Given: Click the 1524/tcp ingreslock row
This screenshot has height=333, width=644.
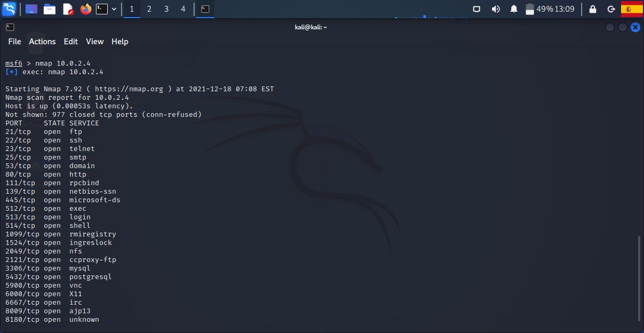Looking at the screenshot, I should [59, 243].
